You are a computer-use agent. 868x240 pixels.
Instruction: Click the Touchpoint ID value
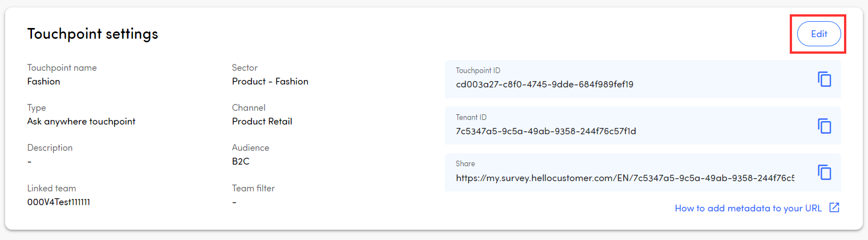(544, 85)
